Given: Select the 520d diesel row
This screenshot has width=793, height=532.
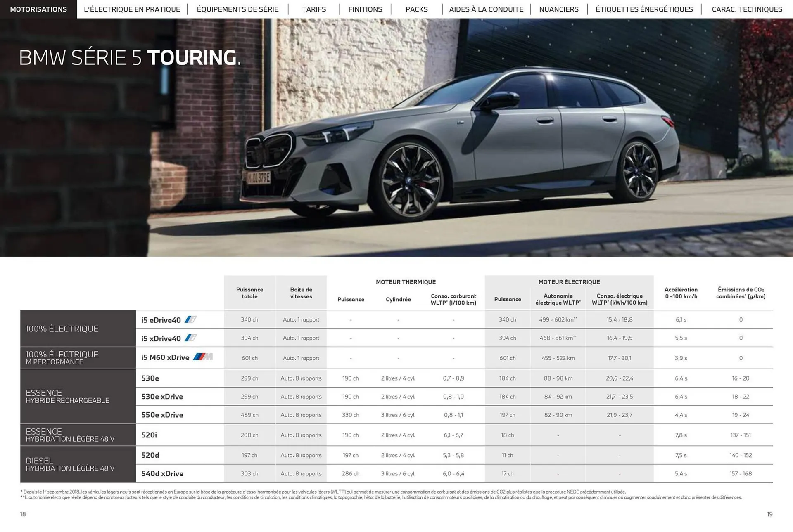Looking at the screenshot, I should click(152, 455).
